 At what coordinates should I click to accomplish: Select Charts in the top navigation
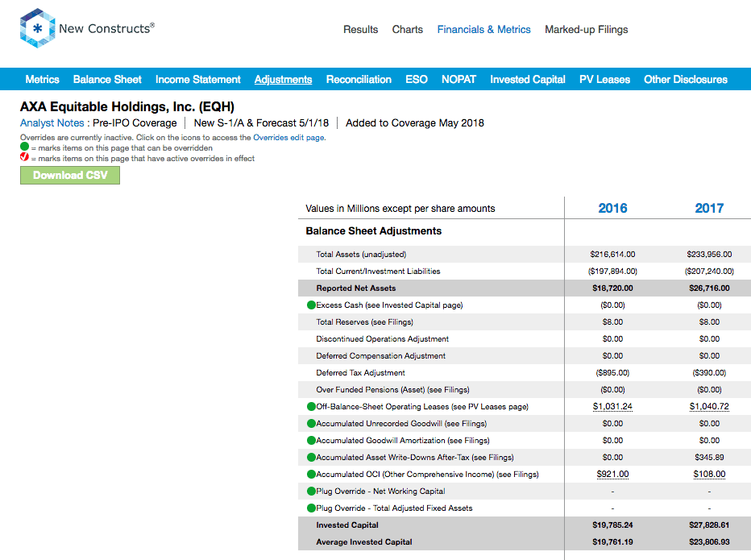(408, 30)
